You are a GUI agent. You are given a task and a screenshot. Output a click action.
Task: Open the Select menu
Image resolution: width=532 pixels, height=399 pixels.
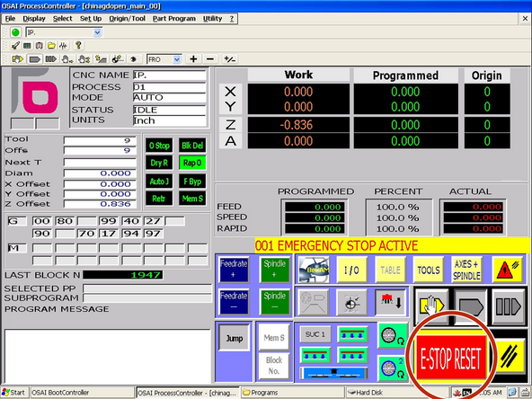tap(62, 19)
